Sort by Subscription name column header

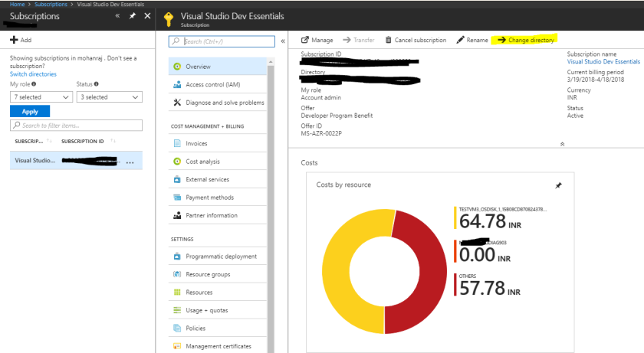pyautogui.click(x=29, y=142)
